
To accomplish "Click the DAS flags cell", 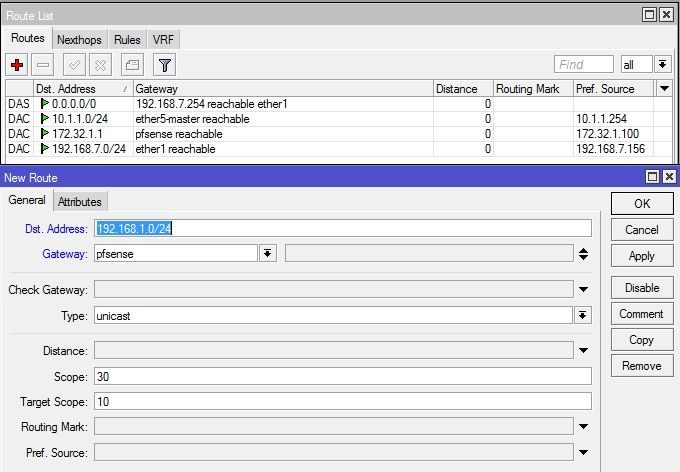I will 19,104.
